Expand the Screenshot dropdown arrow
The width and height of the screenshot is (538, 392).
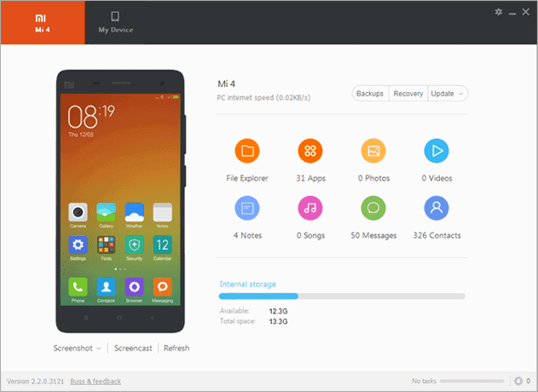[99, 349]
